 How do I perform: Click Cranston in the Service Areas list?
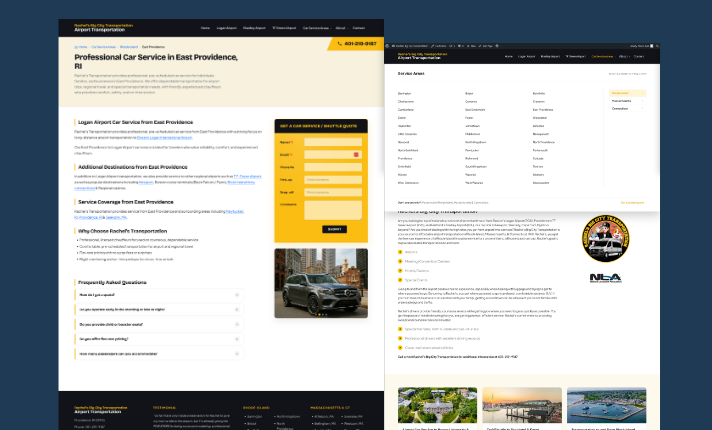pyautogui.click(x=539, y=102)
